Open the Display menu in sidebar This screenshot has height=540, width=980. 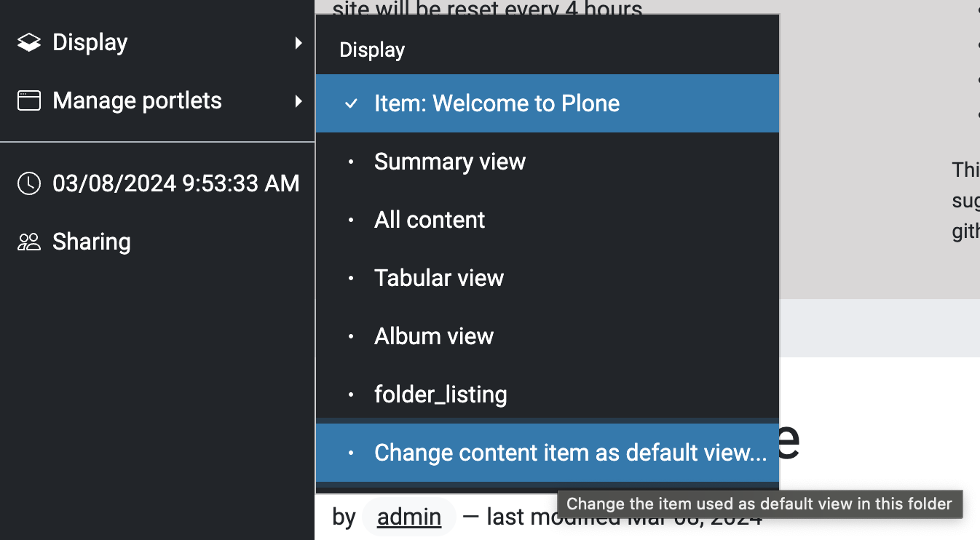(x=157, y=43)
